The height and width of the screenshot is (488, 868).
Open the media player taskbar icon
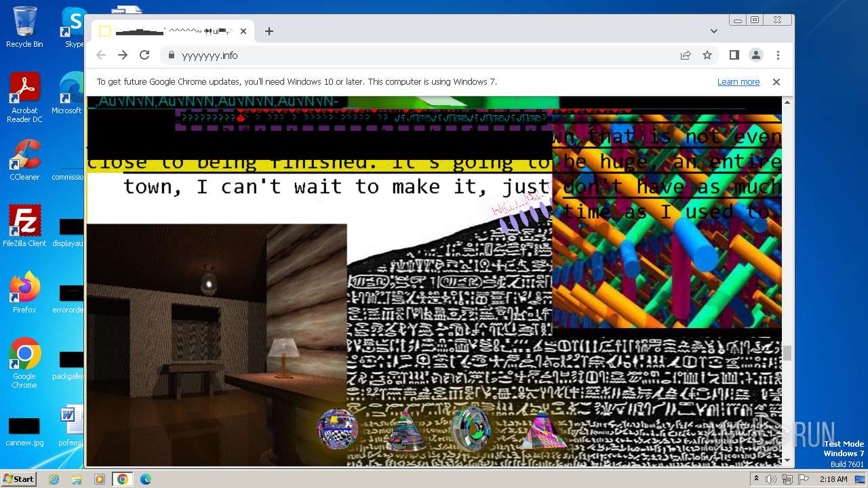(100, 479)
